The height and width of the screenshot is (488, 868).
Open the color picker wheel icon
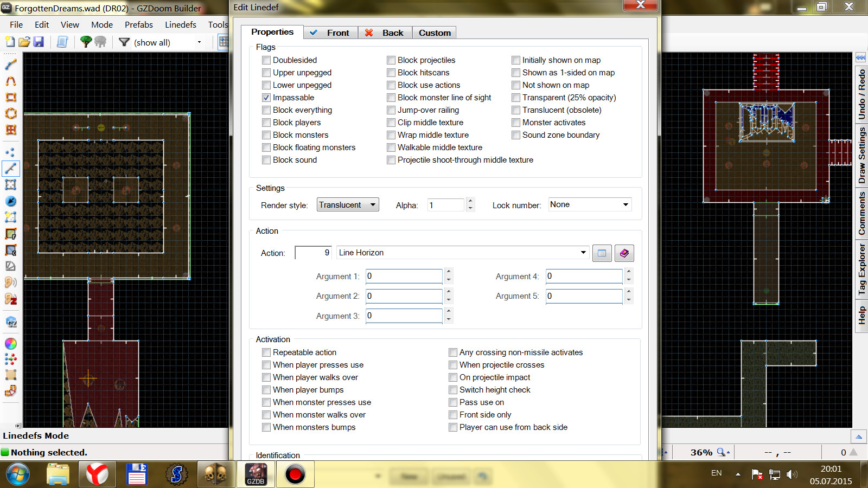(x=10, y=344)
